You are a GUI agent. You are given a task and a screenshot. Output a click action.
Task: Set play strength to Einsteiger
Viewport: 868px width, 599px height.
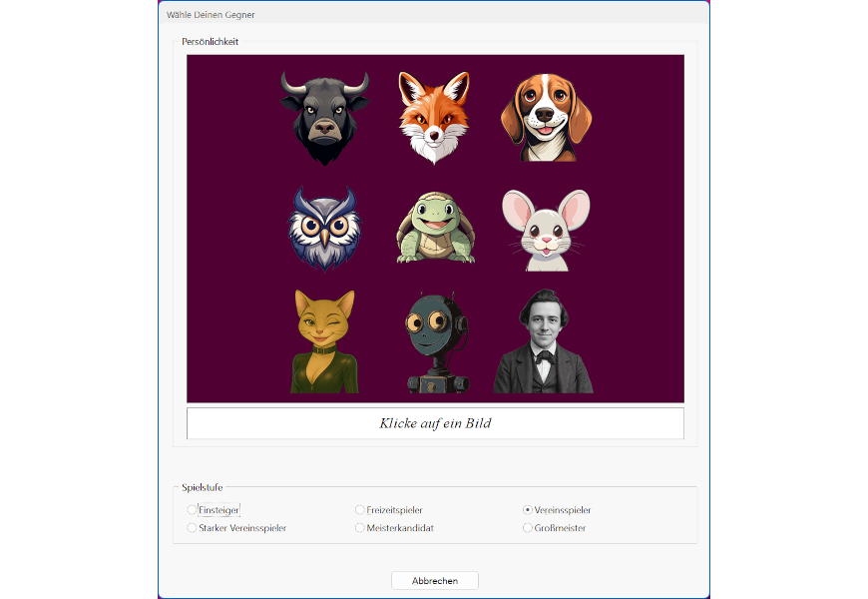click(192, 509)
